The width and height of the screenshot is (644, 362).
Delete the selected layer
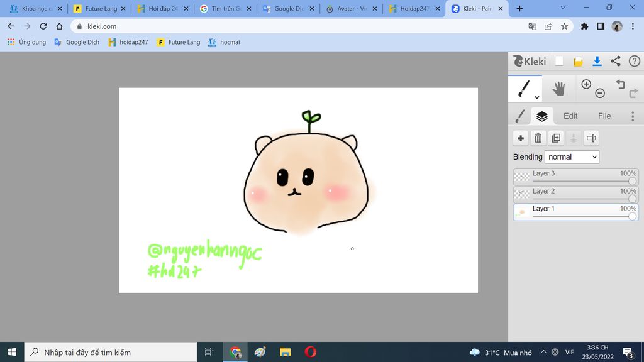[538, 138]
